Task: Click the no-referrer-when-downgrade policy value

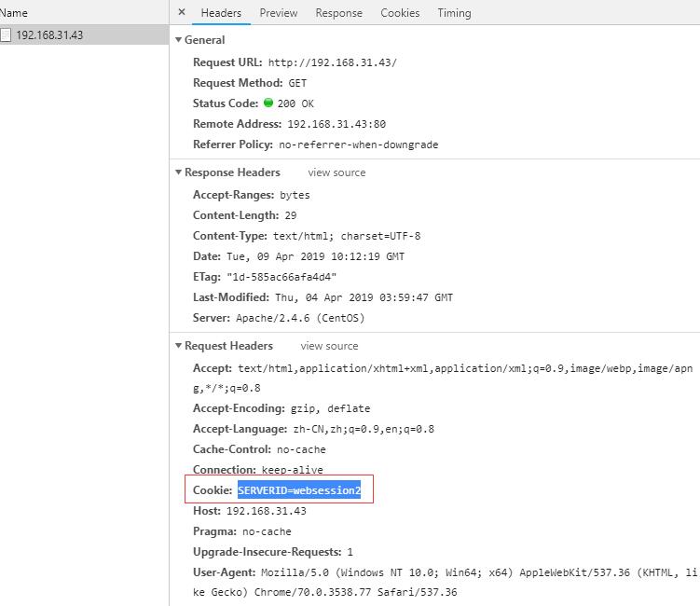Action: [359, 145]
